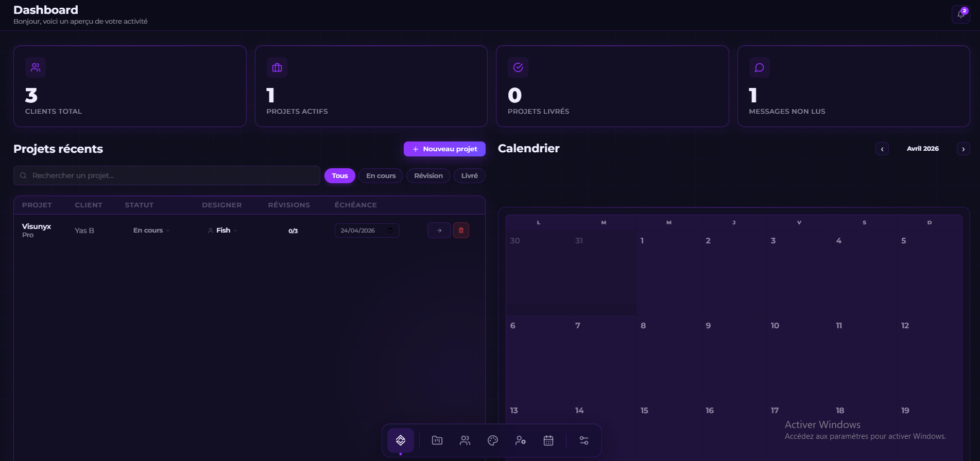Viewport: 980px width, 461px height.
Task: Create a project with Nouveau projet button
Action: 445,149
